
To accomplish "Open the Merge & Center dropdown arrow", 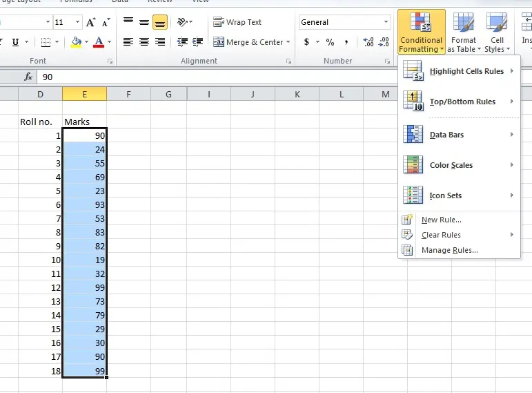I will [x=288, y=42].
